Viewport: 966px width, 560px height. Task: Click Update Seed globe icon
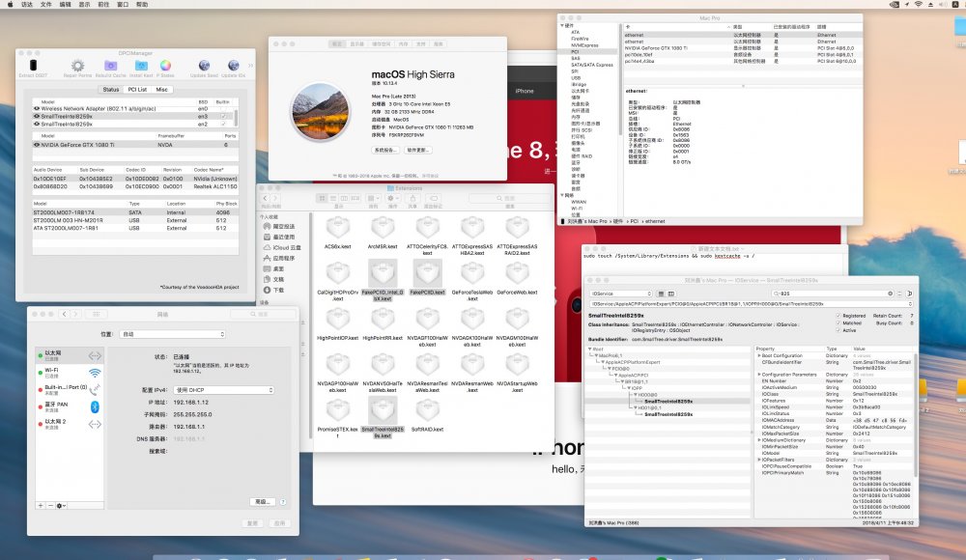pyautogui.click(x=204, y=68)
